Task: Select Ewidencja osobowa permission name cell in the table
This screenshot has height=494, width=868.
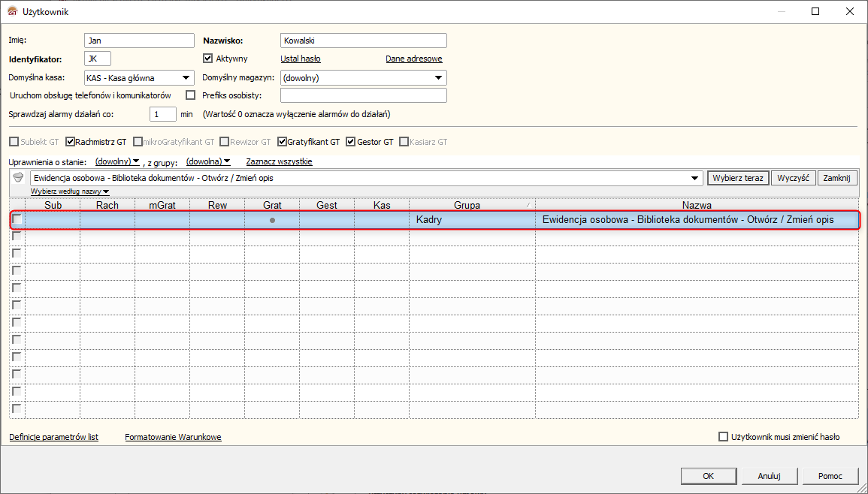Action: coord(697,220)
